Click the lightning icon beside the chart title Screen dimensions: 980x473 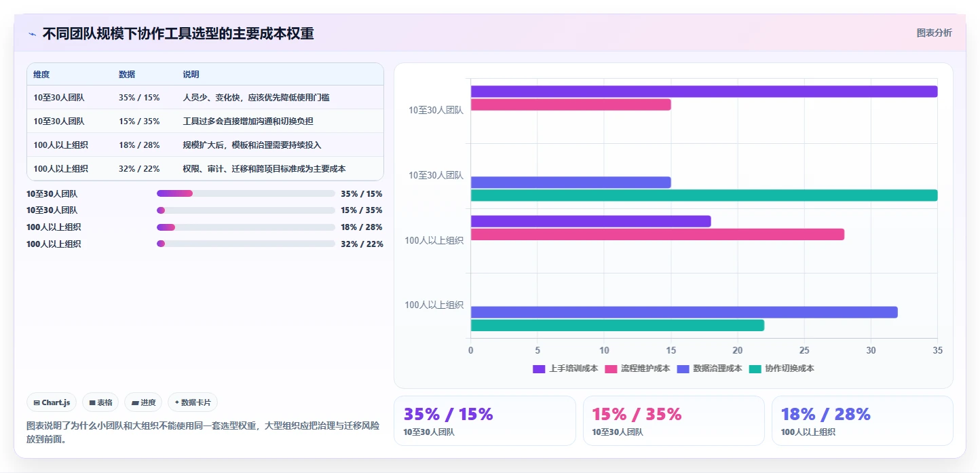[x=32, y=34]
